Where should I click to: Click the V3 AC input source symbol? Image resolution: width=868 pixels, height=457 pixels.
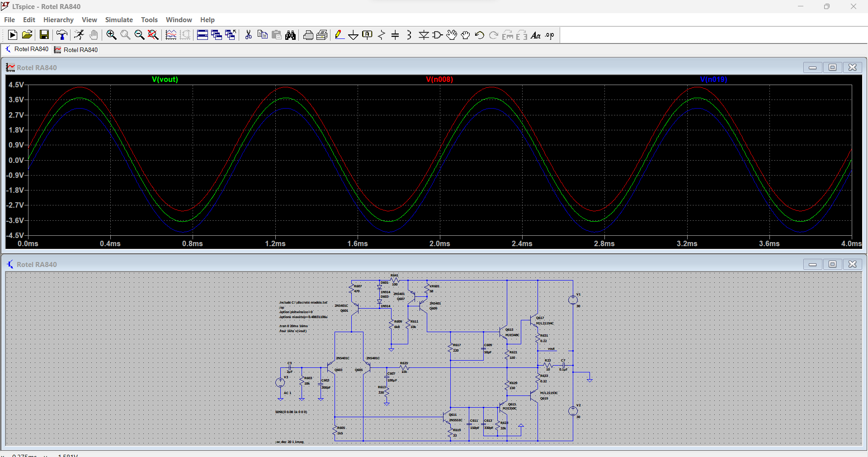coord(280,382)
